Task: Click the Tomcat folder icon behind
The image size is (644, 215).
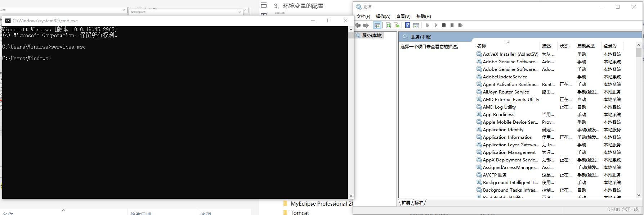Action: (285, 212)
